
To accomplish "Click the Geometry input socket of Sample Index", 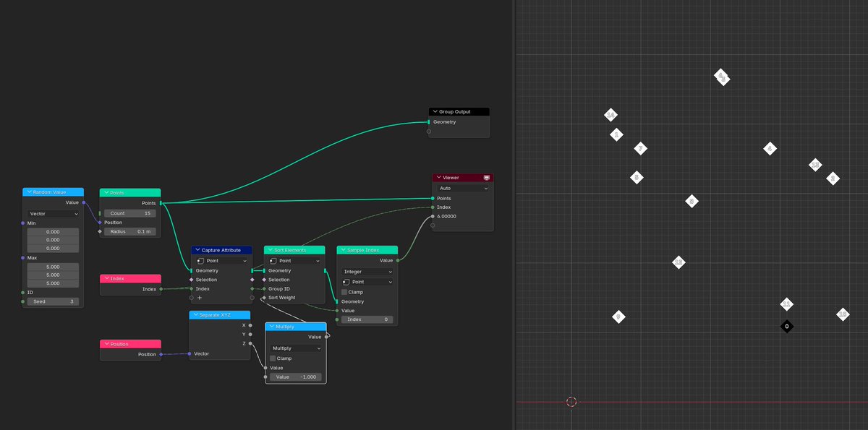I will pos(336,301).
